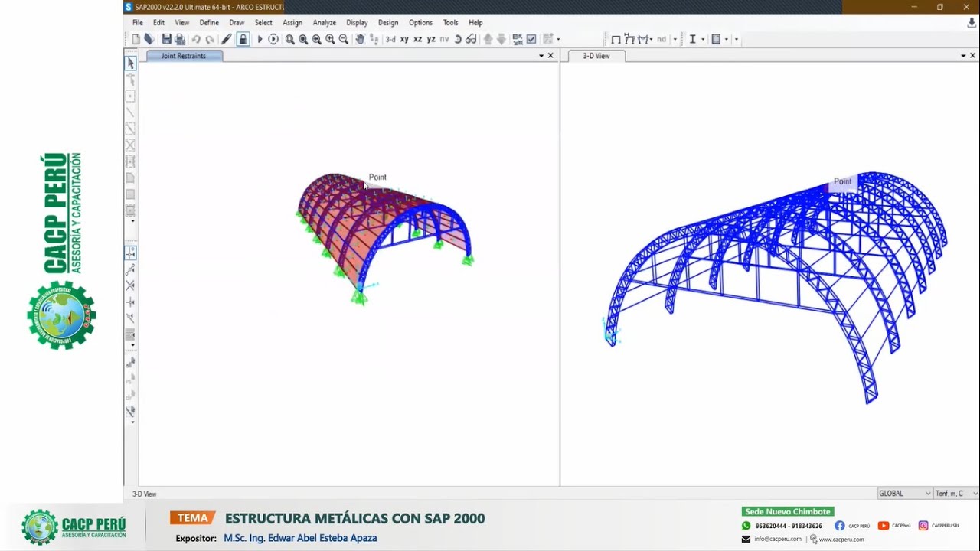Open the Assign menu
980x551 pixels.
click(x=292, y=23)
